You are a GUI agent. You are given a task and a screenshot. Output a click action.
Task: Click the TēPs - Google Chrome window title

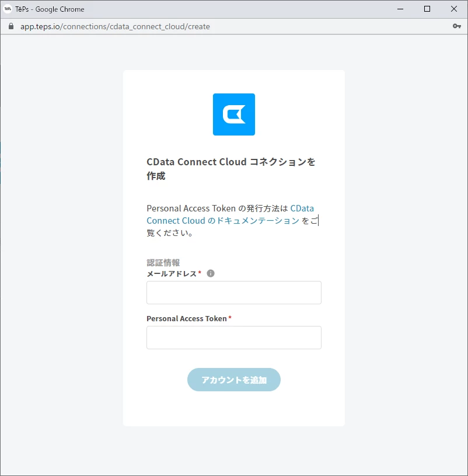coord(50,9)
